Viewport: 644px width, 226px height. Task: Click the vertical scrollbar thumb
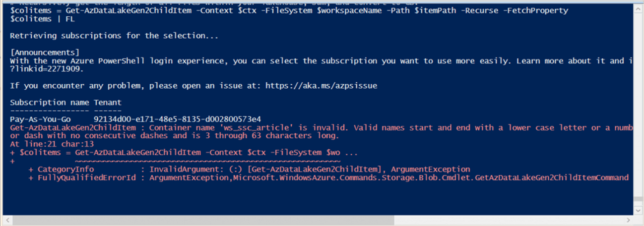639,198
